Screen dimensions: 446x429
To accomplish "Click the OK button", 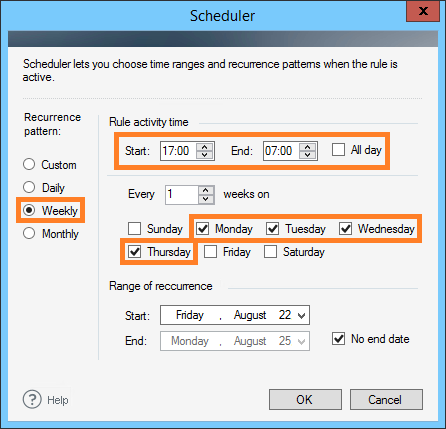I will 305,399.
